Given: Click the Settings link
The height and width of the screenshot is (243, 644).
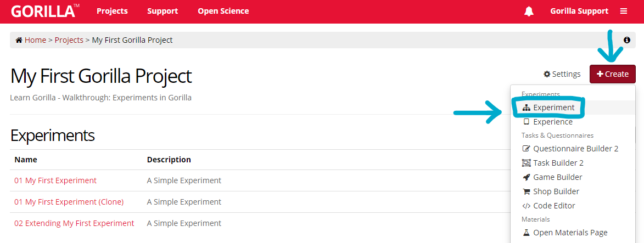Looking at the screenshot, I should click(x=562, y=74).
